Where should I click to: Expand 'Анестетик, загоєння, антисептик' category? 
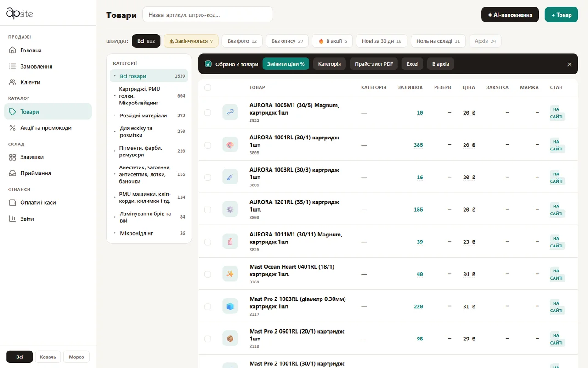pyautogui.click(x=115, y=174)
